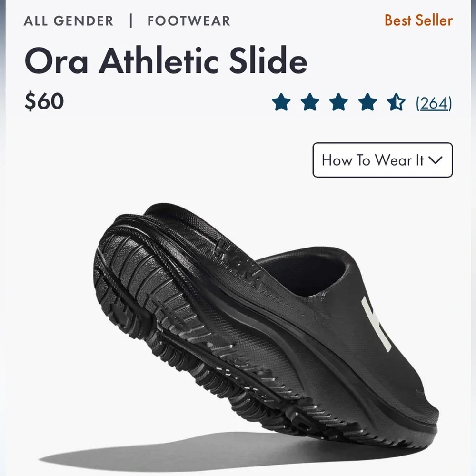The image size is (476, 476).
Task: Select the first rating star
Action: 281,101
